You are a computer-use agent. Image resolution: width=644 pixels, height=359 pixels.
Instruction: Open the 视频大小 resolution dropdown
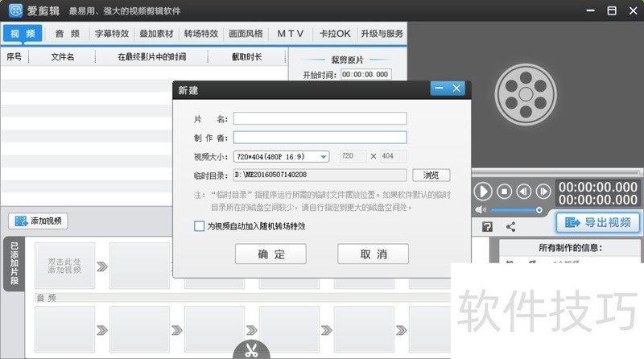pyautogui.click(x=281, y=156)
